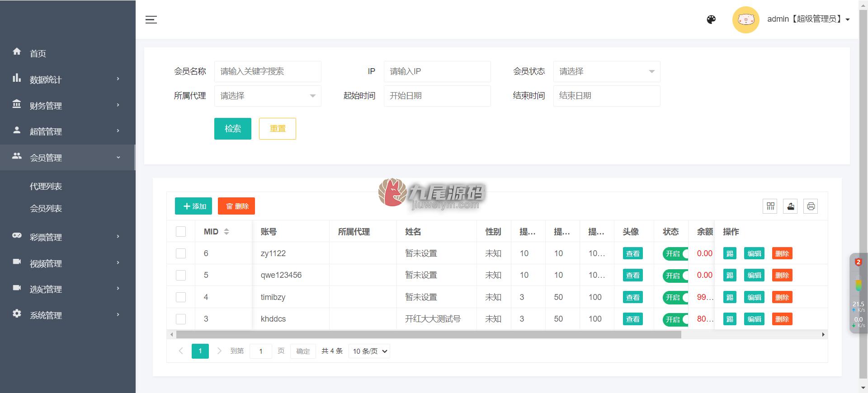Click the table print icon
868x393 pixels.
coord(811,206)
